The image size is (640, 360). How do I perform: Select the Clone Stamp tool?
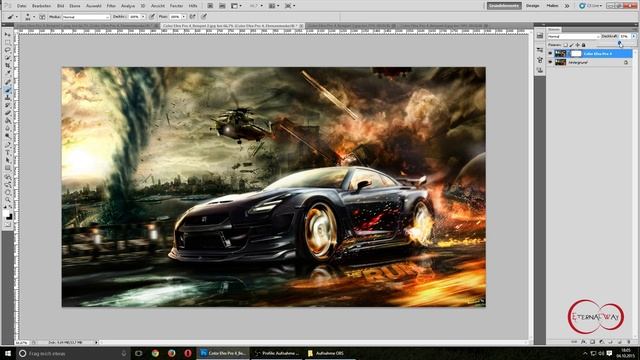[x=8, y=98]
